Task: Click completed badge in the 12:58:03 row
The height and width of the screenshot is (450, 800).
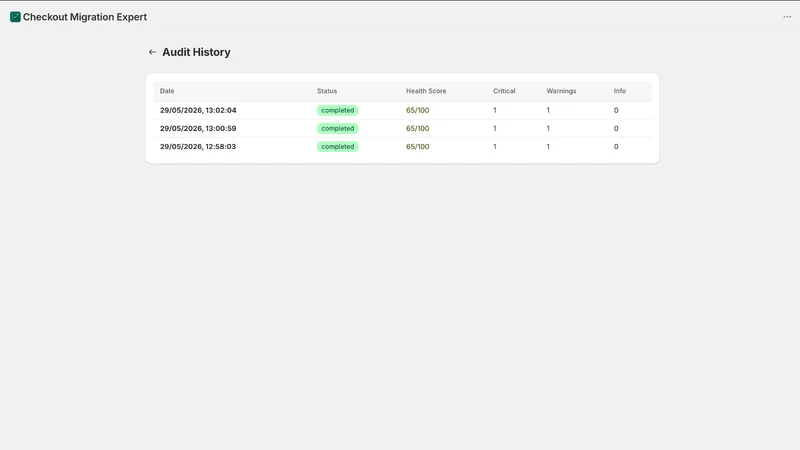Action: pos(337,146)
